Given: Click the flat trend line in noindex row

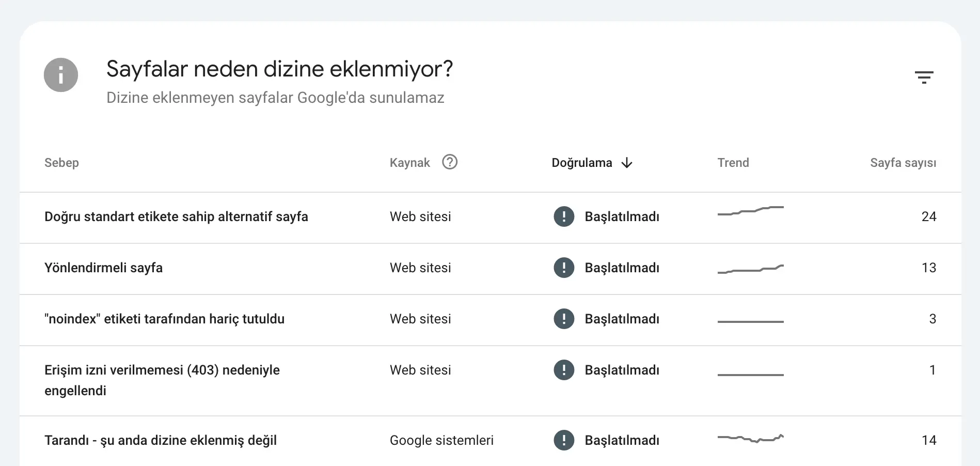Looking at the screenshot, I should click(751, 321).
